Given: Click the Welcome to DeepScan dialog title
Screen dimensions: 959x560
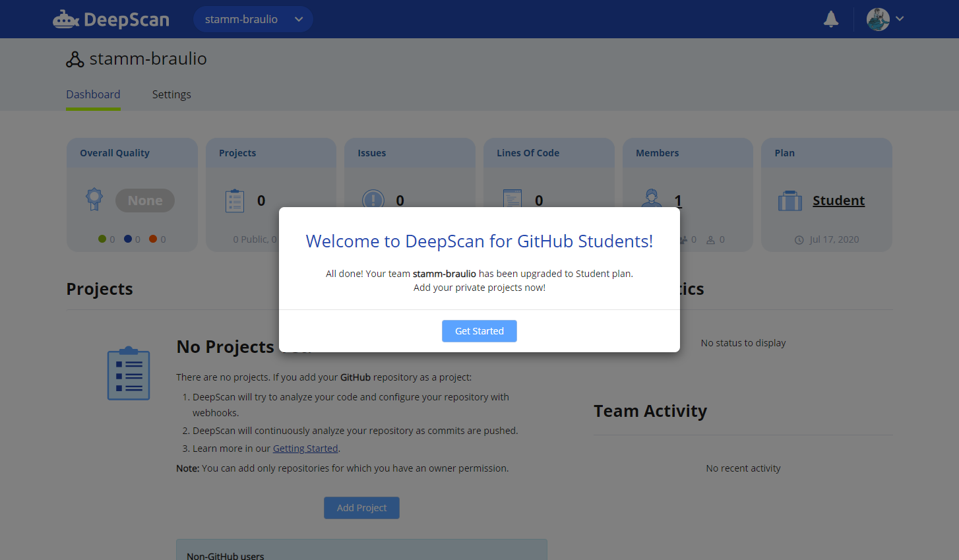Looking at the screenshot, I should [479, 241].
